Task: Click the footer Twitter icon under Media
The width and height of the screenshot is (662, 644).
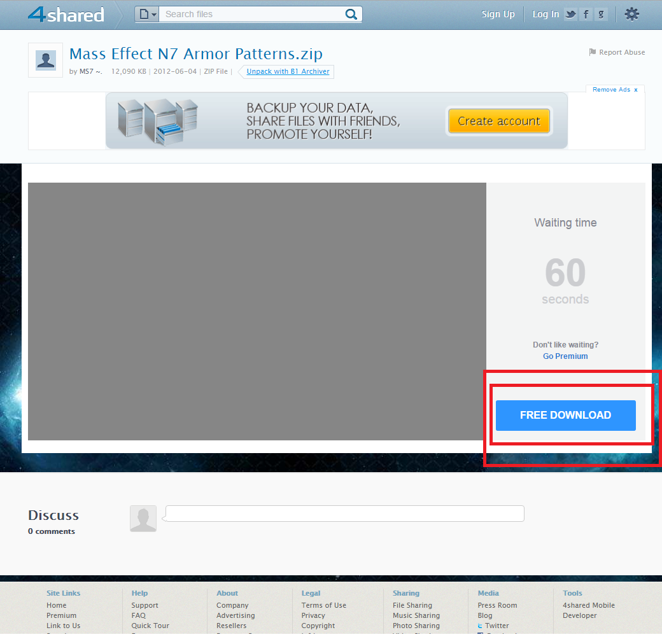Action: 480,626
